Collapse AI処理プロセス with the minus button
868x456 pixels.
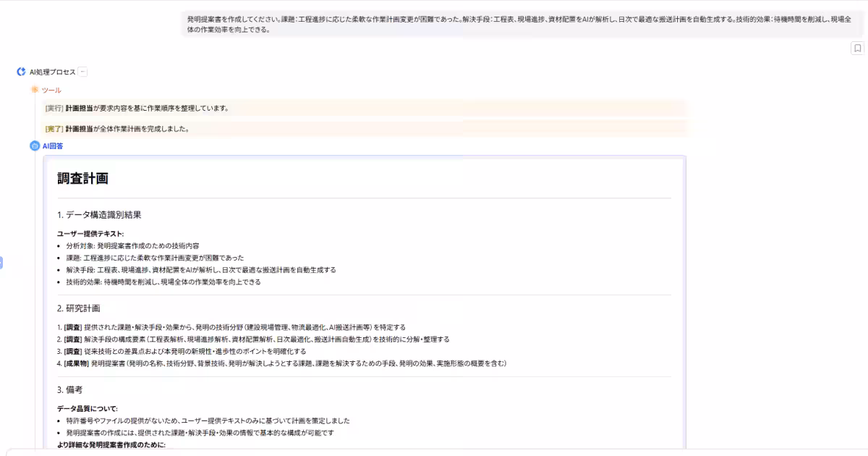(83, 72)
